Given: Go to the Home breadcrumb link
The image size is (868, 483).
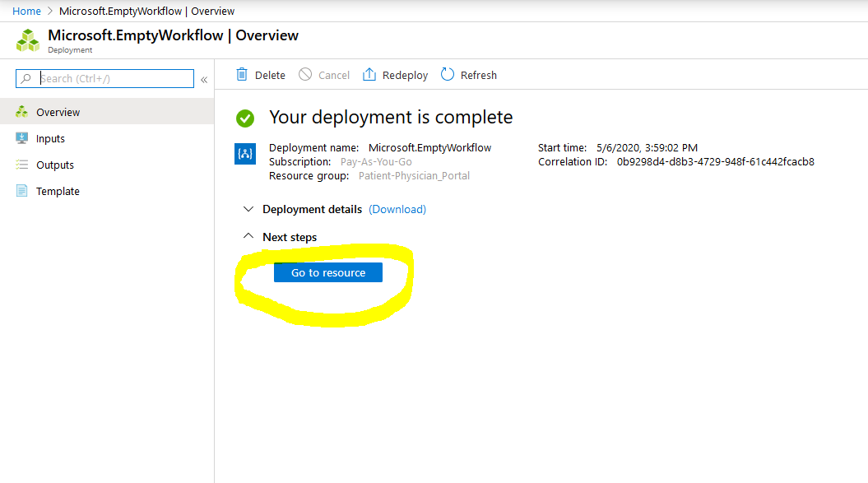Looking at the screenshot, I should (x=26, y=11).
